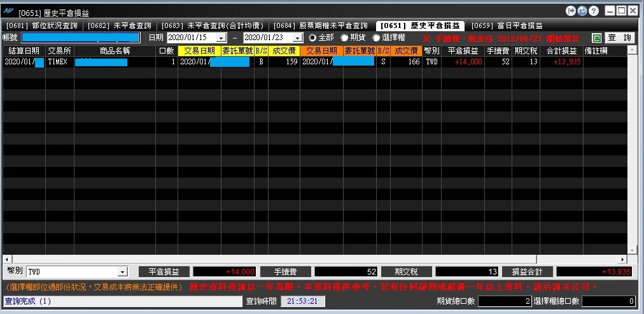
Task: Click the bottom 手續費 label button
Action: pos(286,272)
